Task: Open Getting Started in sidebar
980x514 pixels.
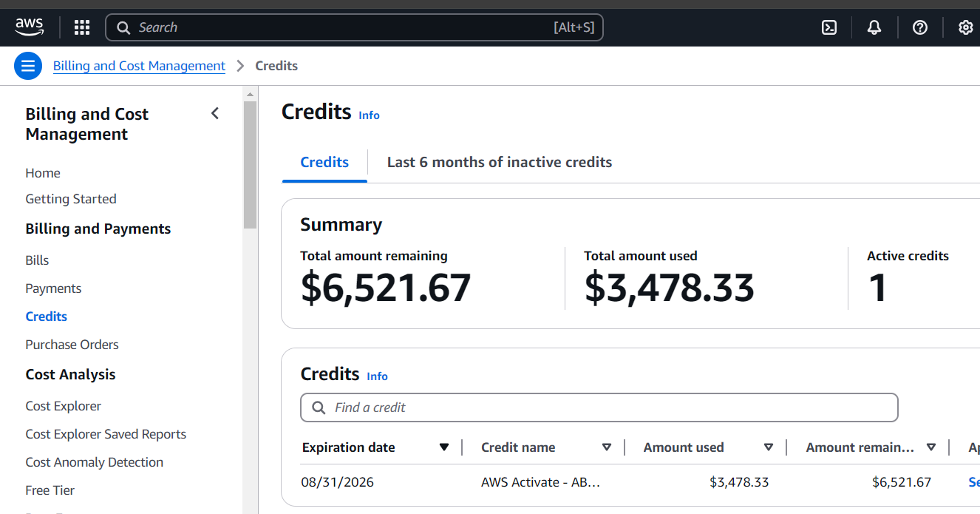Action: pos(71,199)
